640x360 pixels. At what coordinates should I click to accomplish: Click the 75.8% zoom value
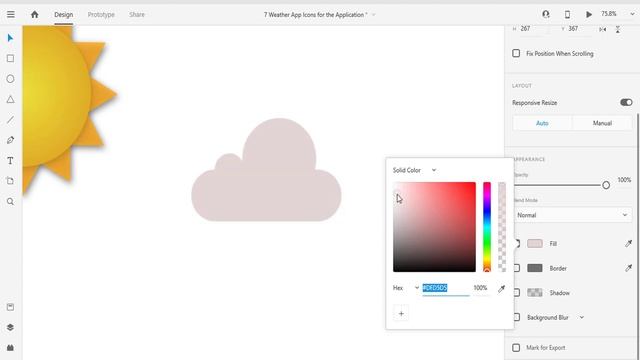click(609, 14)
